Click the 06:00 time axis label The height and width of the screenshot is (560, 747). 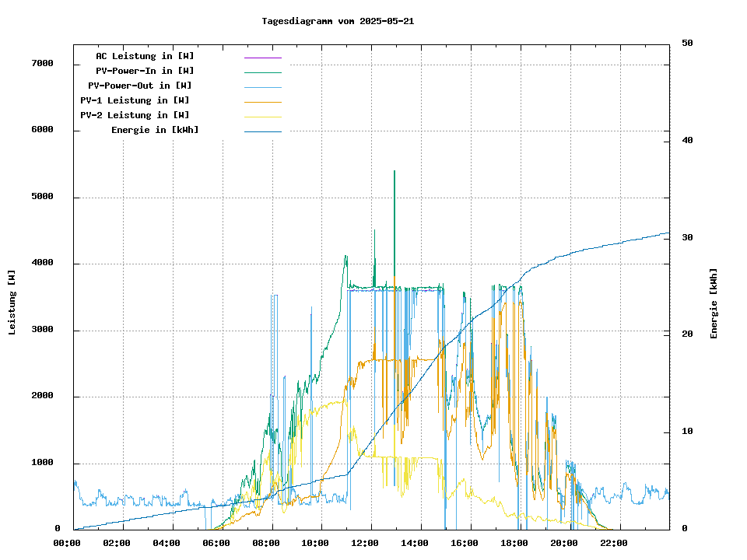pyautogui.click(x=216, y=543)
